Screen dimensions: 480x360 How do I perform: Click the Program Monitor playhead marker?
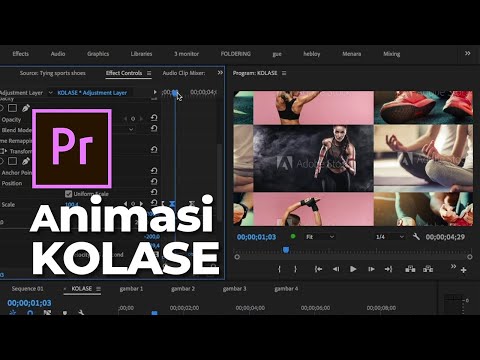click(x=286, y=250)
